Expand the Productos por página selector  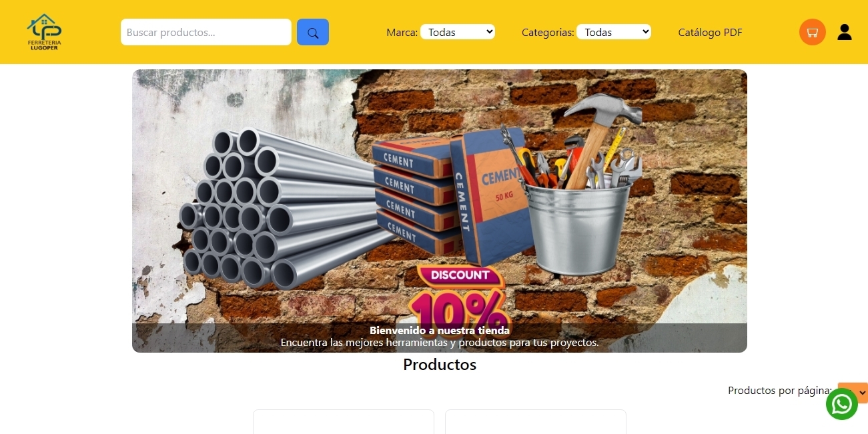(853, 393)
